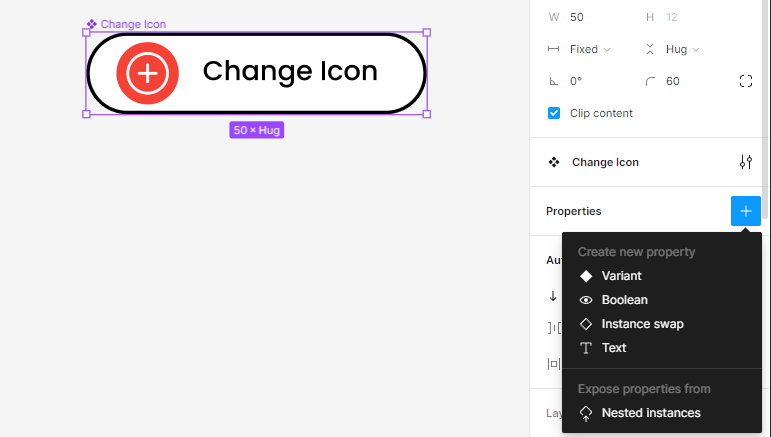The width and height of the screenshot is (771, 437).
Task: Click the corner radius icon
Action: 650,81
